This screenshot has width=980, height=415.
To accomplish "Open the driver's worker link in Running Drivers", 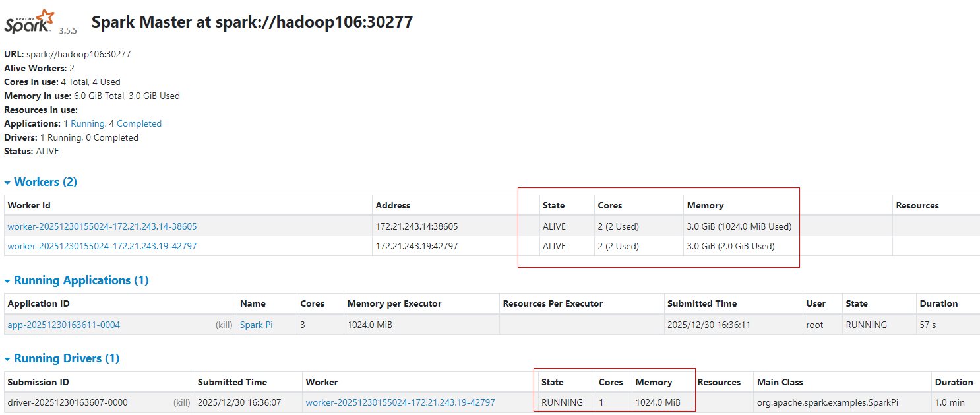I will [400, 402].
